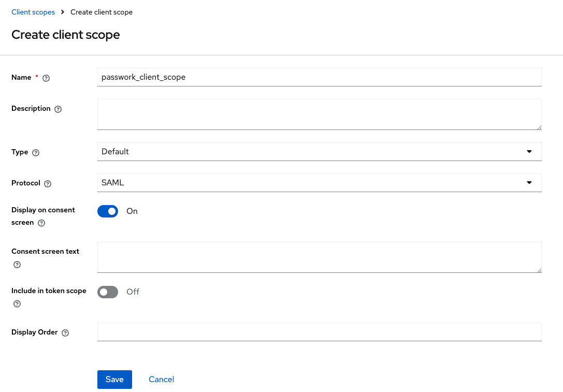Viewport: 563px width, 392px height.
Task: Open the Display Order help icon
Action: pos(65,333)
